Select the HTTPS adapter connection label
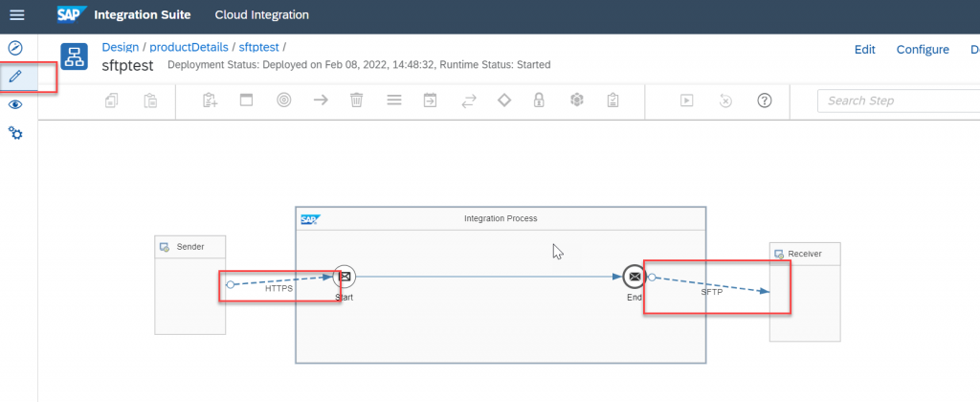980x402 pixels. 278,289
